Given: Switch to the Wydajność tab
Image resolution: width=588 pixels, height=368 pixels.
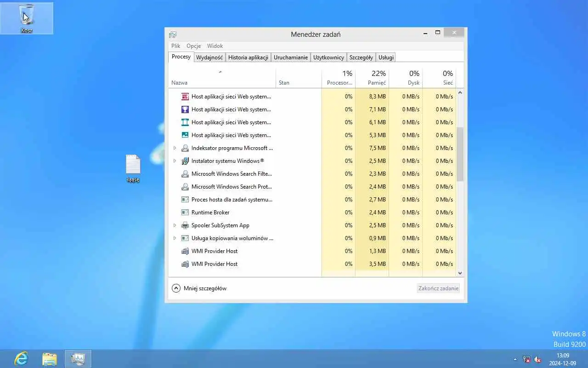Looking at the screenshot, I should [209, 57].
